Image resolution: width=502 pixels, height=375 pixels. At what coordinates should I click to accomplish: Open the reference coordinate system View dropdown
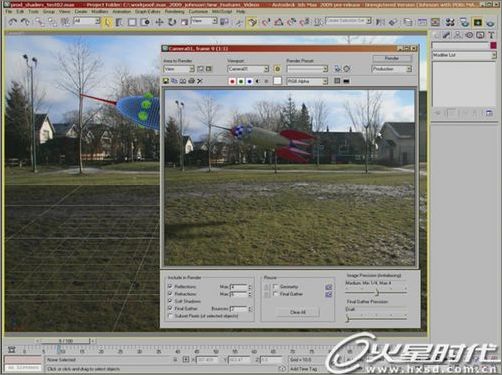[x=204, y=21]
